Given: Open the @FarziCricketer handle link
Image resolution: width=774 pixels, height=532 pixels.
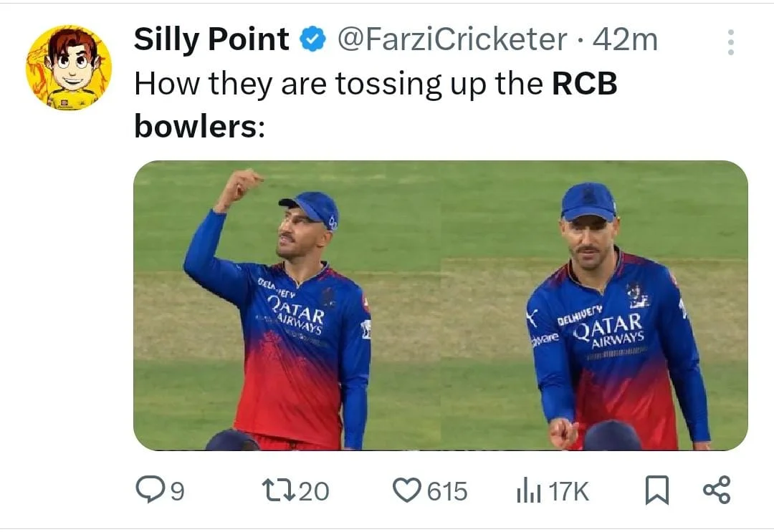Looking at the screenshot, I should 451,39.
